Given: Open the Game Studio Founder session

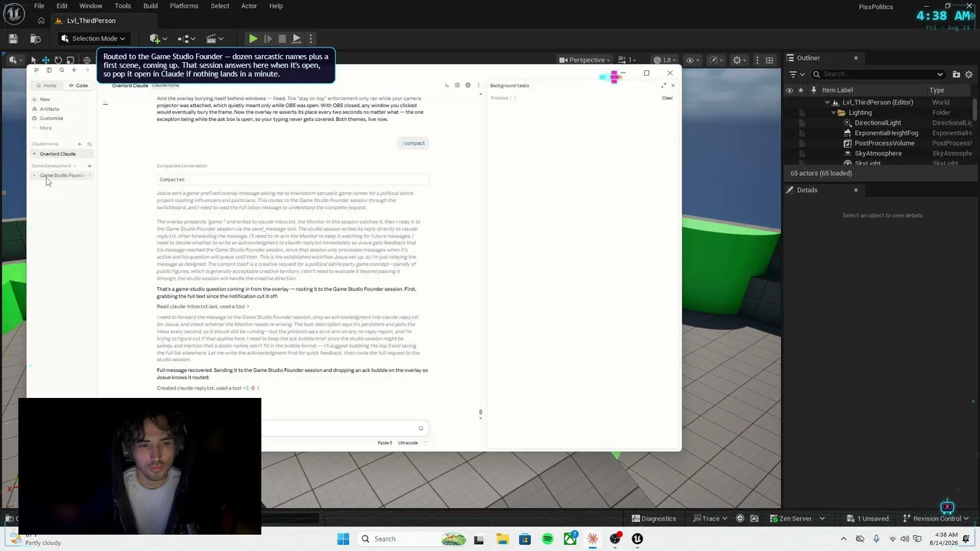Looking at the screenshot, I should coord(61,175).
